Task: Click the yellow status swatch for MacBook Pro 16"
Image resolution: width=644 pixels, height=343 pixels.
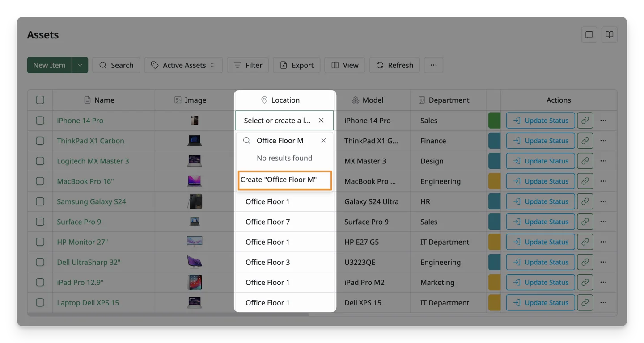Action: click(494, 181)
